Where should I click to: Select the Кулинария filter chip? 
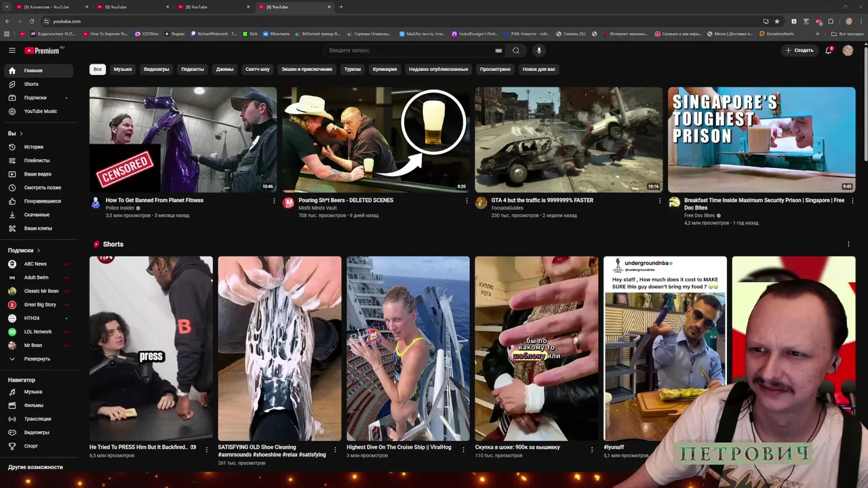pos(384,69)
